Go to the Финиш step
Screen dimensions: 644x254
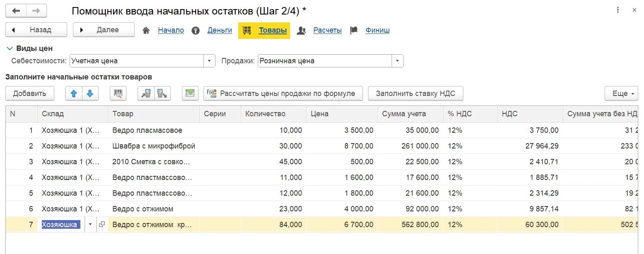tap(378, 30)
